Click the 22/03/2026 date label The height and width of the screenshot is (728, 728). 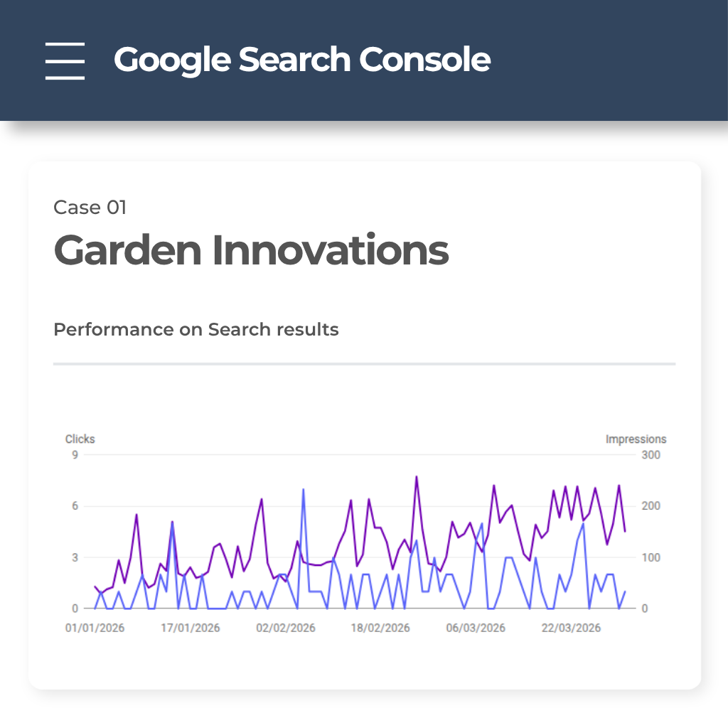[570, 628]
